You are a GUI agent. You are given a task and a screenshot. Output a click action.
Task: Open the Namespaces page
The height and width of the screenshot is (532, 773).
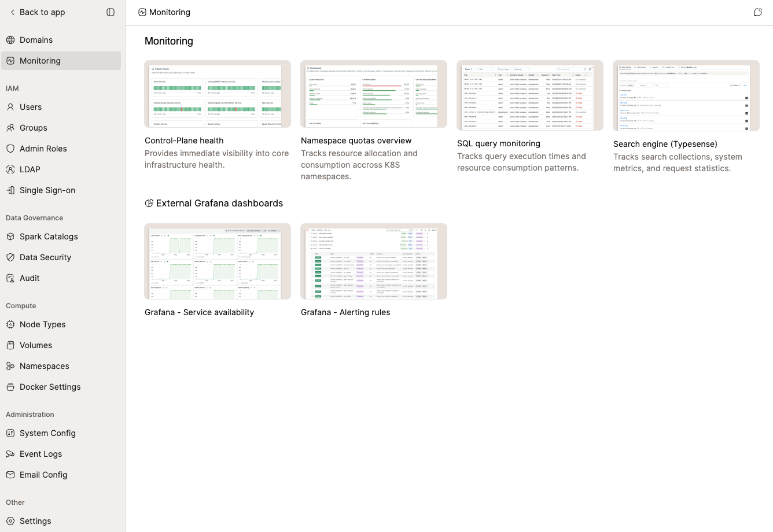[61, 366]
